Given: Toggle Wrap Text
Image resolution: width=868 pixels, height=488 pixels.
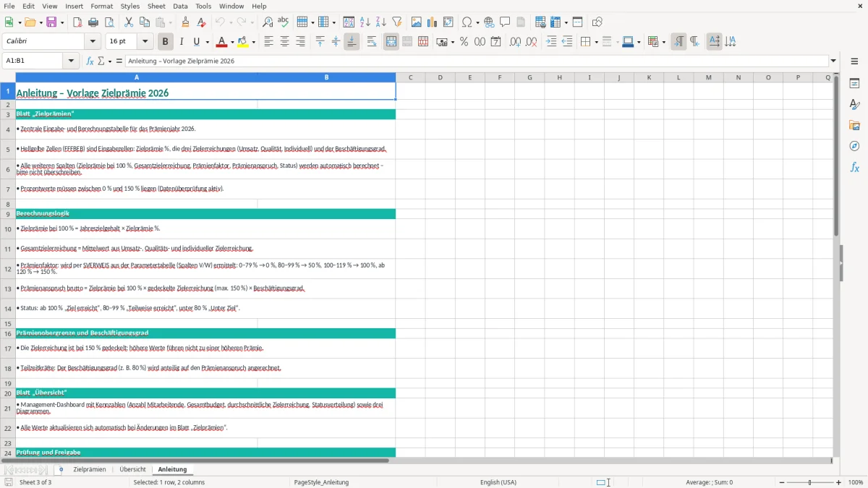Looking at the screenshot, I should 372,42.
